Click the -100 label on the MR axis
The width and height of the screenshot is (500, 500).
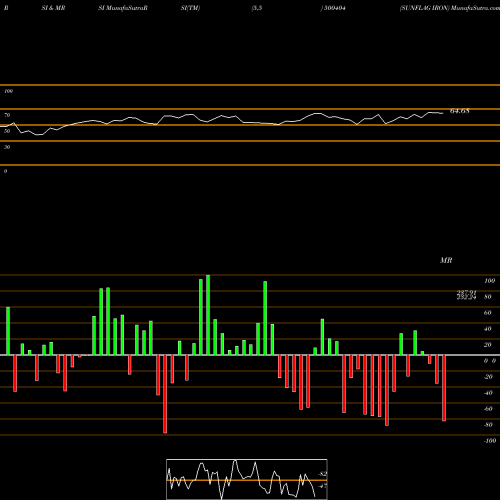(x=490, y=441)
